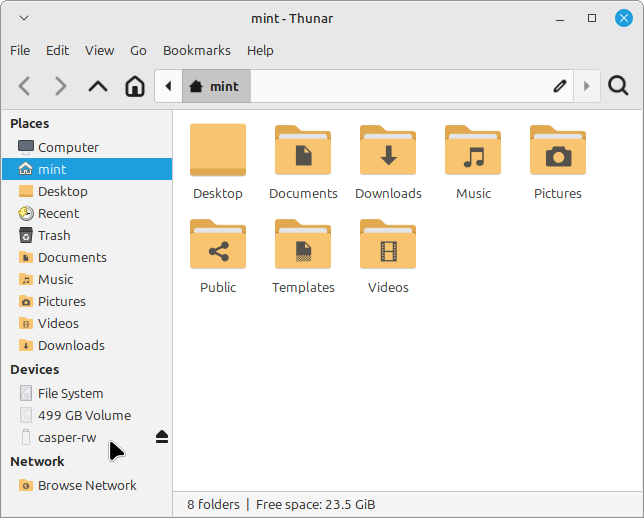The height and width of the screenshot is (518, 644).
Task: Close the Thunar window
Action: [623, 18]
